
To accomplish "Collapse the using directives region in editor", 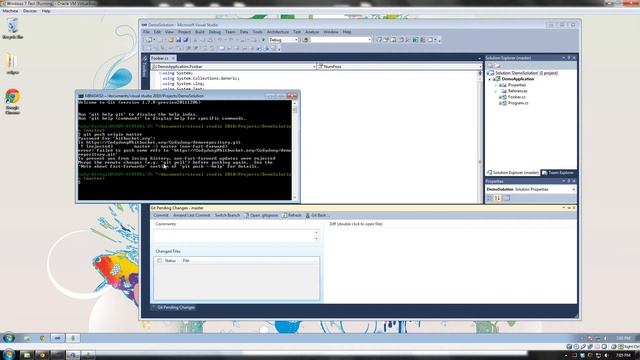I will click(160, 73).
